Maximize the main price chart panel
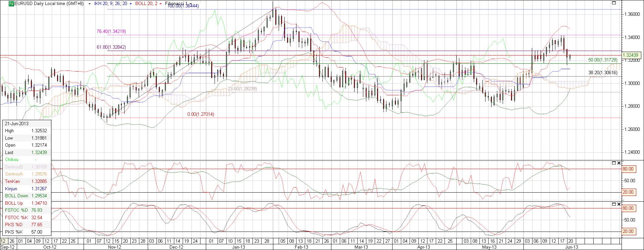Viewport: 644px width, 250px height. pyautogui.click(x=614, y=3)
